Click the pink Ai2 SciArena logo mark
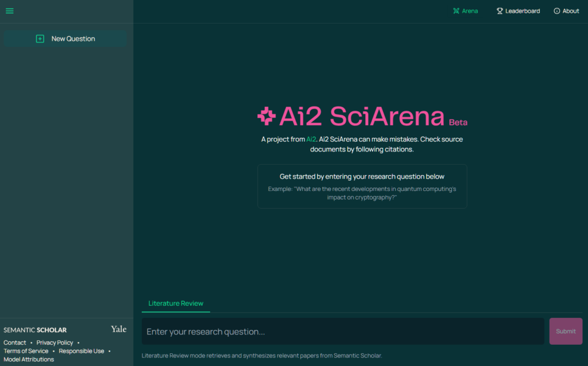This screenshot has height=366, width=588. click(266, 116)
